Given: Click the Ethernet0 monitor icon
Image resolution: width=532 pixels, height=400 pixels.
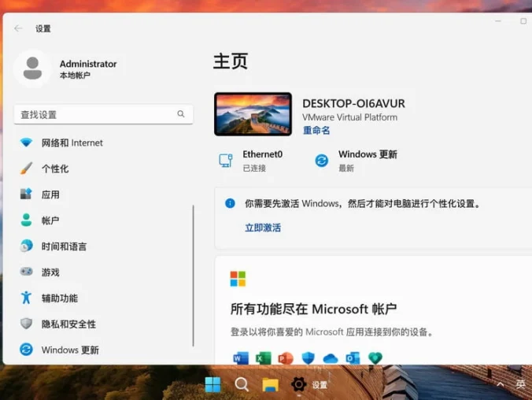Looking at the screenshot, I should (x=226, y=161).
